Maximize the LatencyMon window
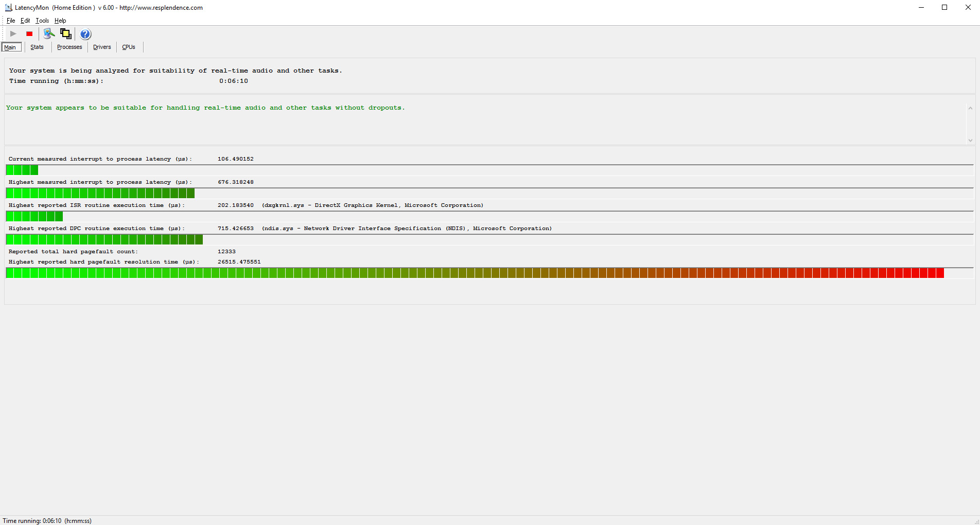 coord(944,7)
